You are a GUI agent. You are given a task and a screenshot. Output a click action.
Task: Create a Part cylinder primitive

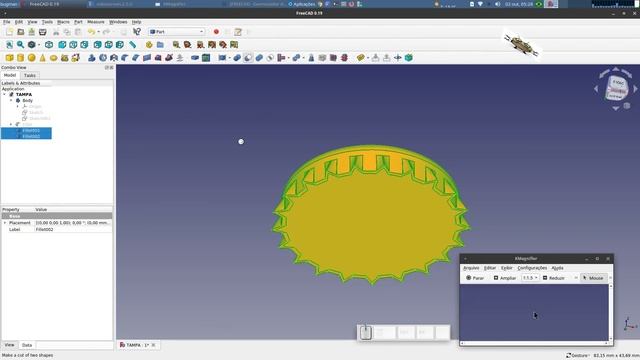tap(20, 58)
